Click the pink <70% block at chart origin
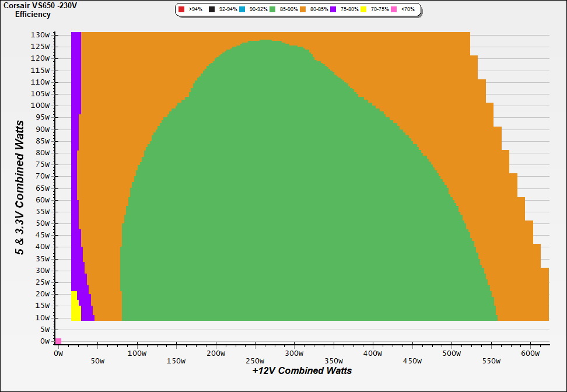Viewport: 567px width, 392px height. [58, 341]
